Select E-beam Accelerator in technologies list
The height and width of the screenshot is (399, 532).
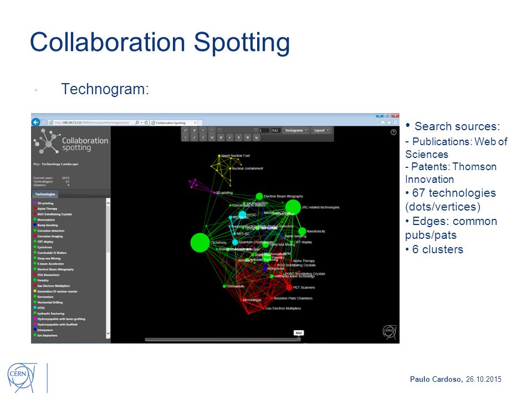(x=49, y=264)
